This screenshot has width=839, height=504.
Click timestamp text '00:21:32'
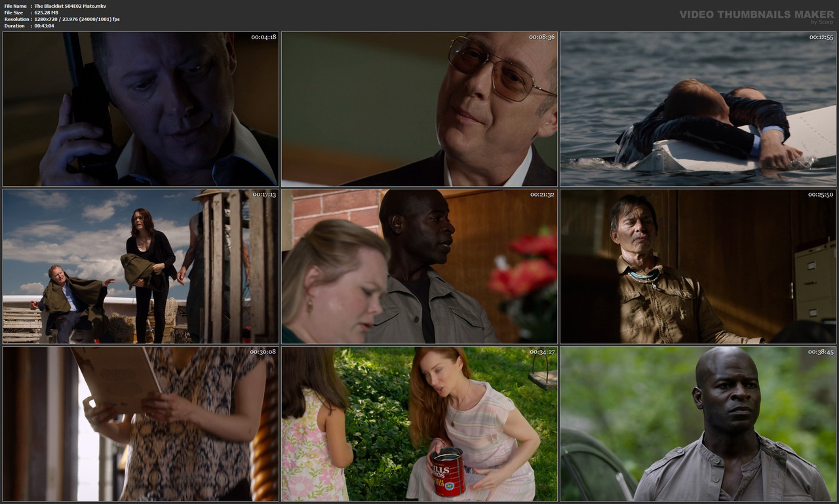(x=542, y=194)
